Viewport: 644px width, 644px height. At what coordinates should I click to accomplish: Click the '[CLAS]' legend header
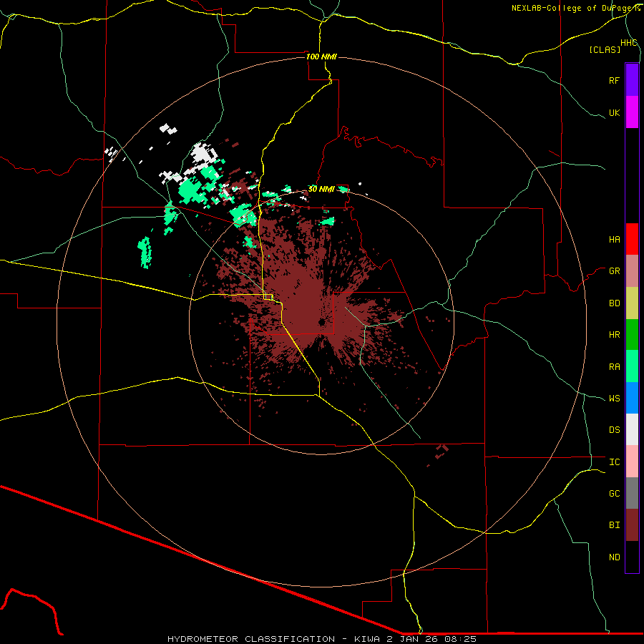point(605,49)
